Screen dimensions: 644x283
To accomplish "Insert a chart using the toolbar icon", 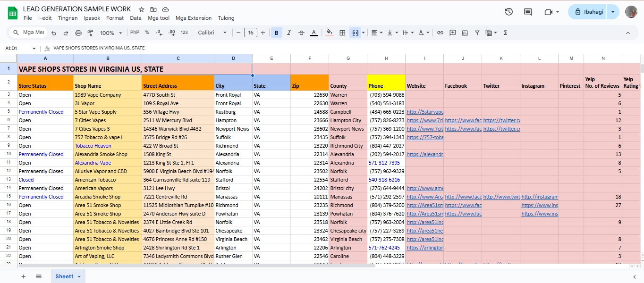I will pos(465,33).
